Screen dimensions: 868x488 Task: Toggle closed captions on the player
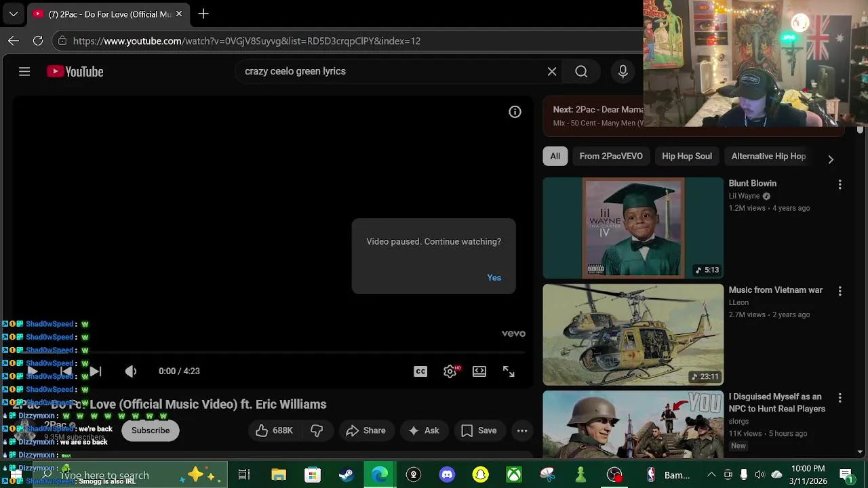tap(420, 371)
